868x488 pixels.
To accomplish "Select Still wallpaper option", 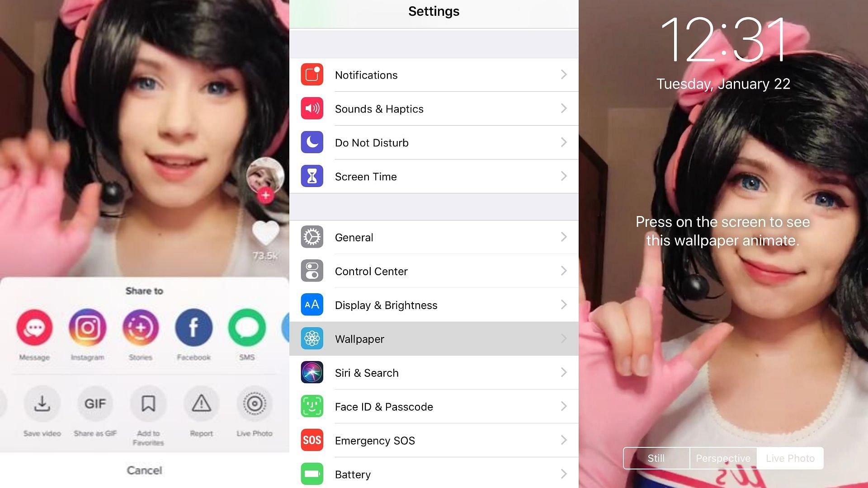I will 656,458.
